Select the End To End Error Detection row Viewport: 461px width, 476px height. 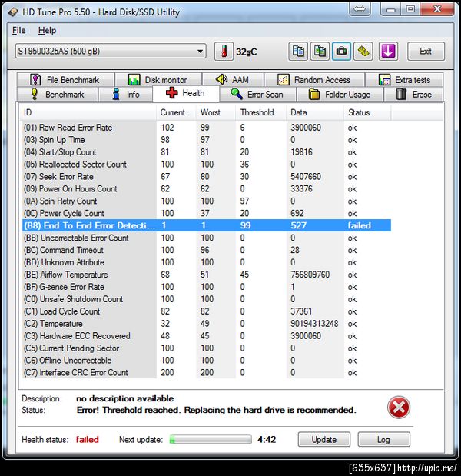coord(207,225)
